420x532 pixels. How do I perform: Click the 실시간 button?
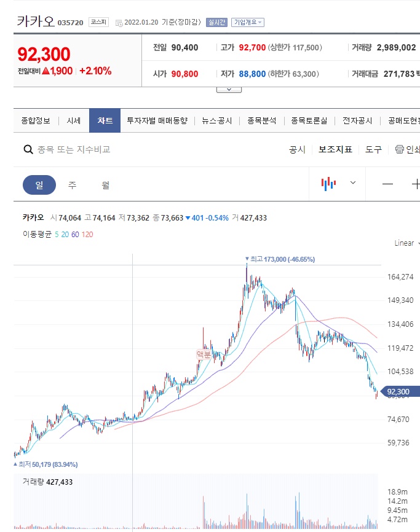(x=216, y=22)
